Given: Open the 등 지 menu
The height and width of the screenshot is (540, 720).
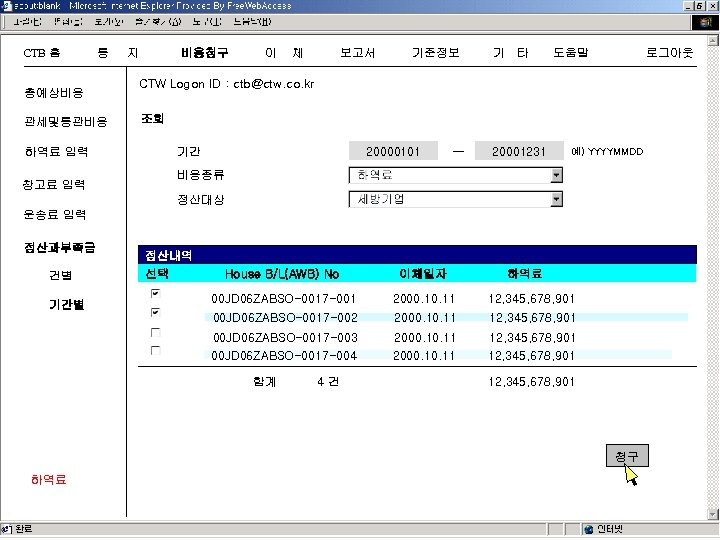Looking at the screenshot, I should [x=118, y=53].
